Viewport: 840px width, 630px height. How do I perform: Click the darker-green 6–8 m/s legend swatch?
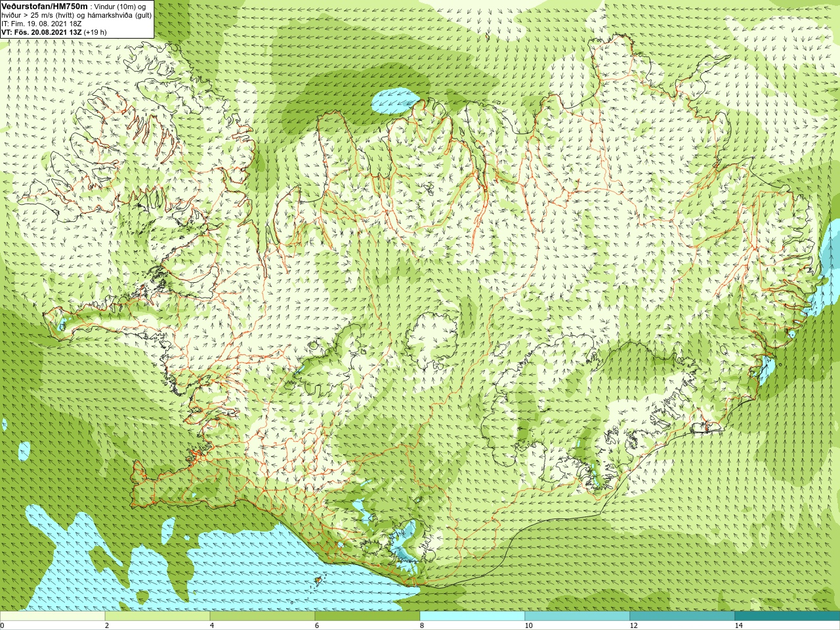(367, 616)
